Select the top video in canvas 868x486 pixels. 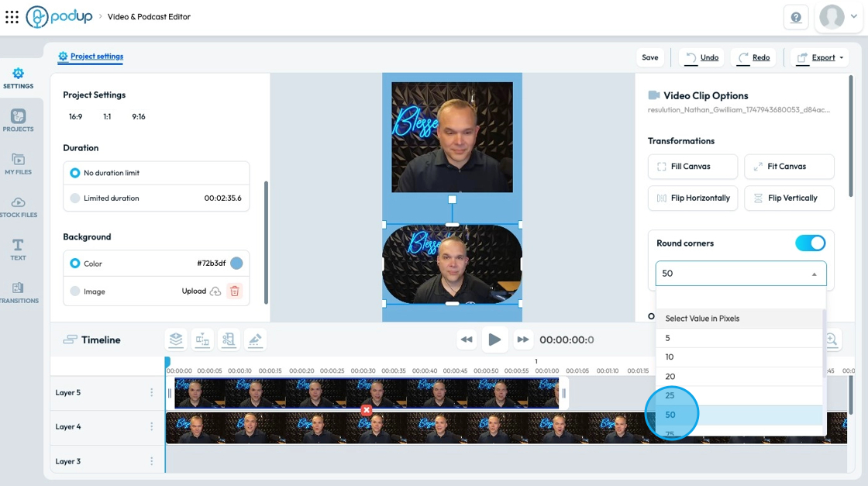(x=453, y=137)
